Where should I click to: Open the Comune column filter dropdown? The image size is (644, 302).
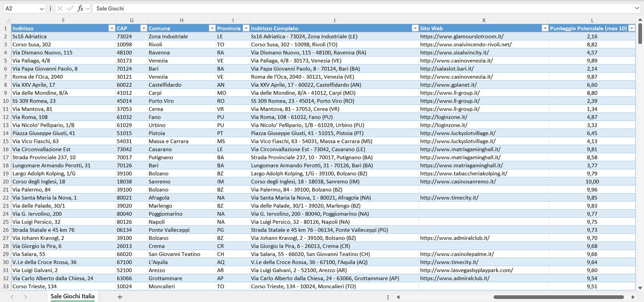point(212,28)
